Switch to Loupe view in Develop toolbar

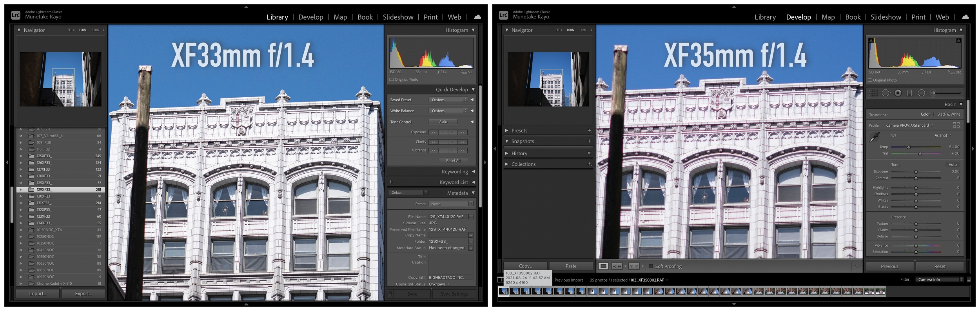coord(603,266)
